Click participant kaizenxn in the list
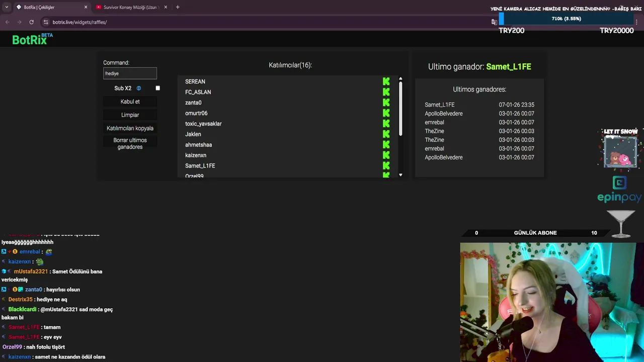644x362 pixels. (x=196, y=155)
